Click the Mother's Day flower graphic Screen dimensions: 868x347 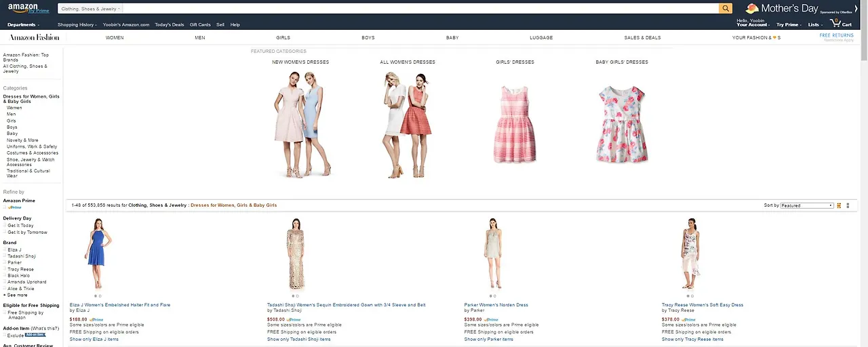pyautogui.click(x=752, y=8)
